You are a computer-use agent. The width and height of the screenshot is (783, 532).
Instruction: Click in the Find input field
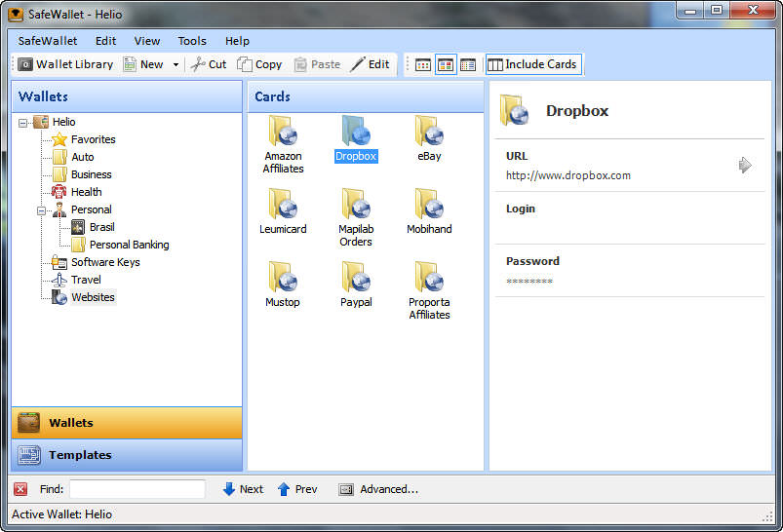point(137,489)
